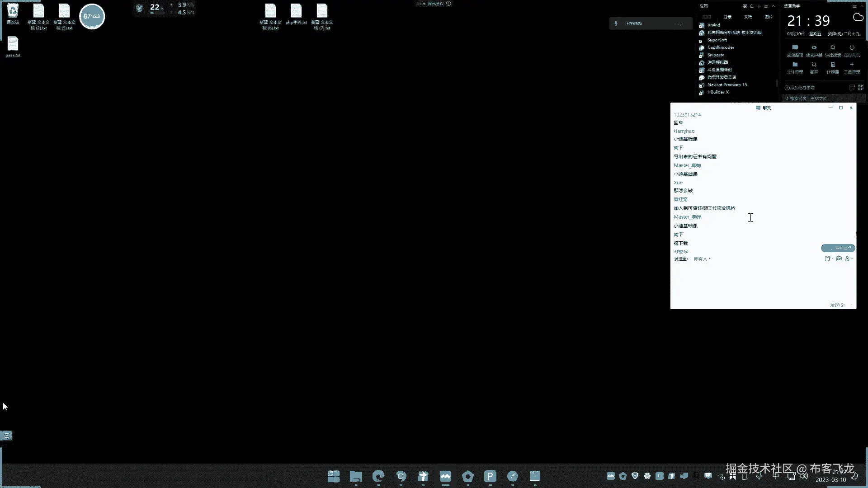868x488 pixels.
Task: Launch Navicat Premium 15 from app list
Action: tap(726, 84)
